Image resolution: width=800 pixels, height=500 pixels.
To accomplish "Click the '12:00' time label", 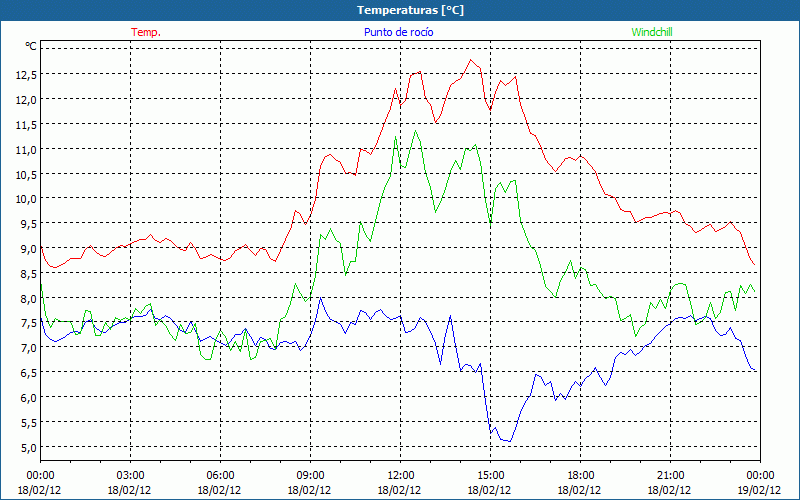I will pos(400,476).
